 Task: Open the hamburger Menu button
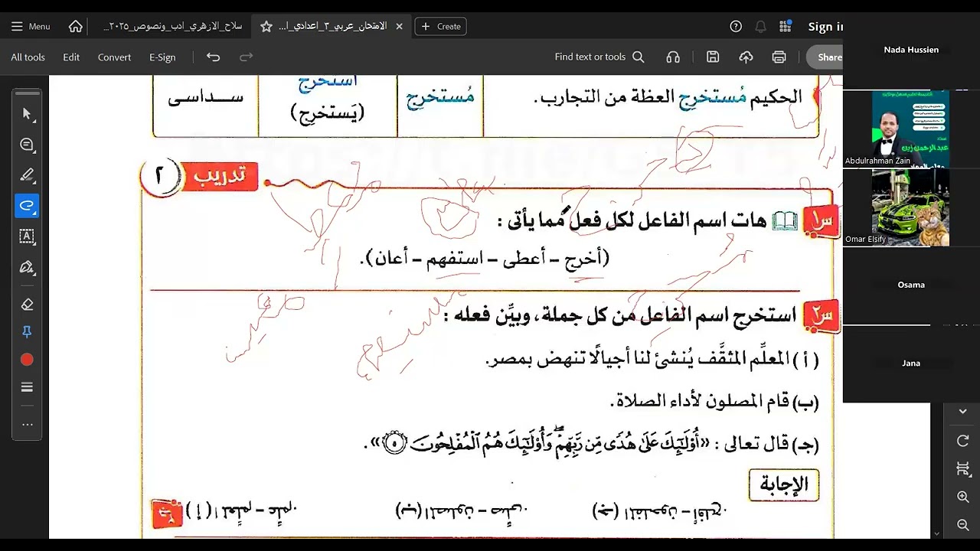(x=31, y=26)
